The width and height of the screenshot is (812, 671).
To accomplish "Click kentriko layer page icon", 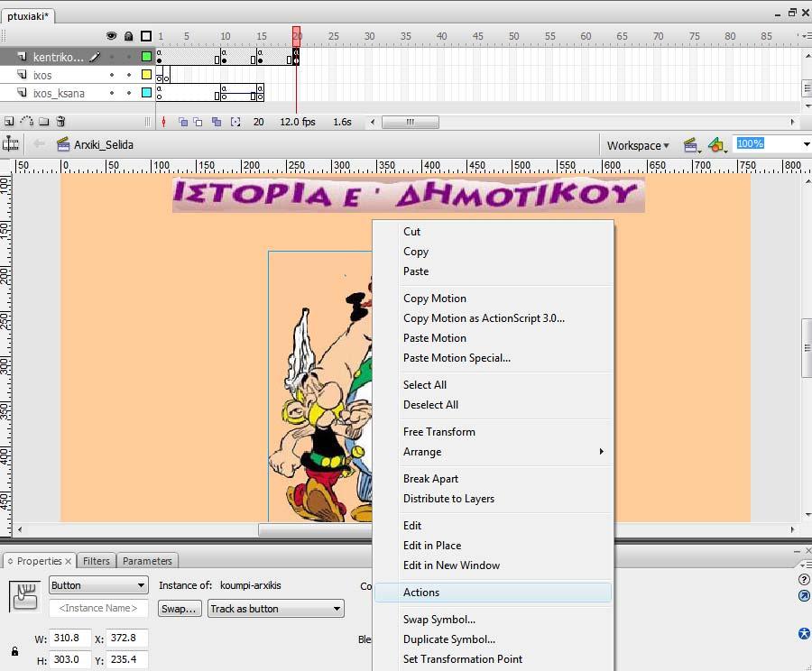I will pos(22,57).
